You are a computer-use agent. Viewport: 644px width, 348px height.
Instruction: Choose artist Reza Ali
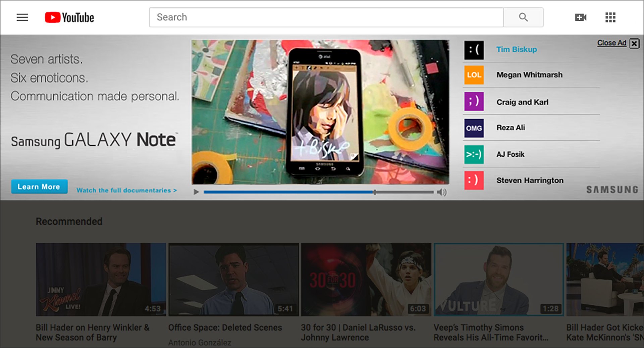click(x=511, y=128)
